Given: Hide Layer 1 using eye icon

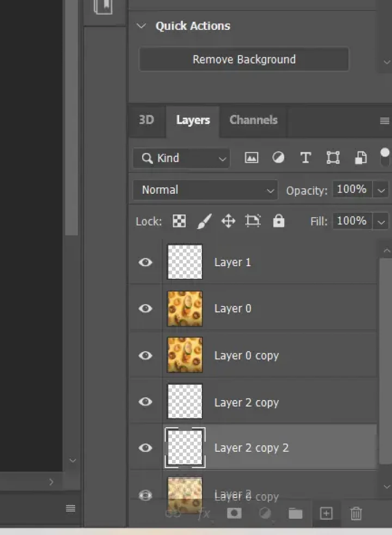Looking at the screenshot, I should click(x=145, y=262).
